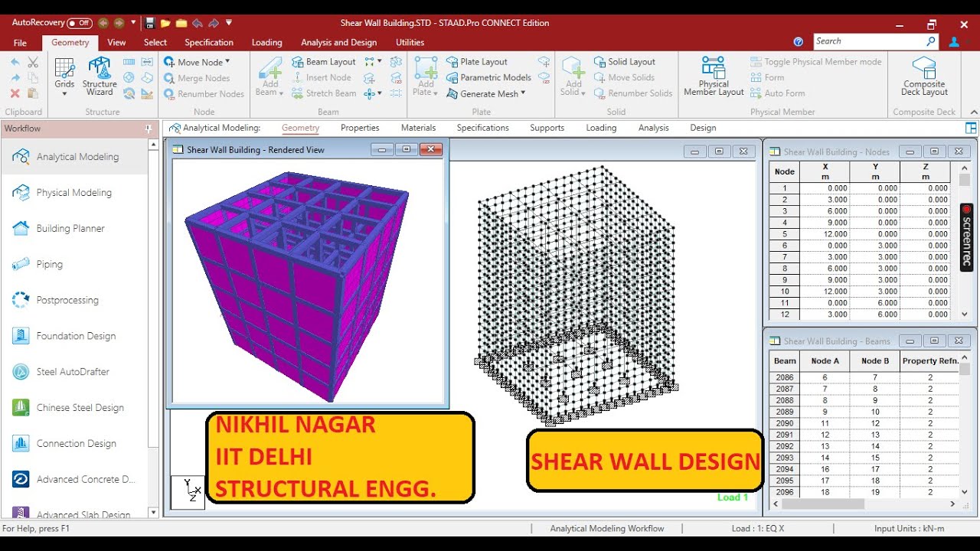Click the Save disk icon in title bar
The width and height of the screenshot is (980, 551).
point(150,23)
